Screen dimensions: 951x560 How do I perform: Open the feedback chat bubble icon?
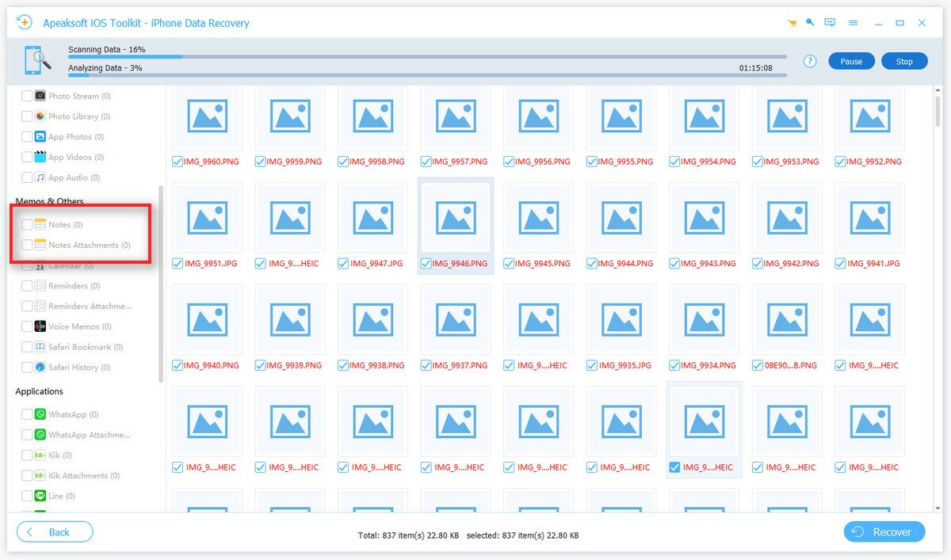(830, 23)
